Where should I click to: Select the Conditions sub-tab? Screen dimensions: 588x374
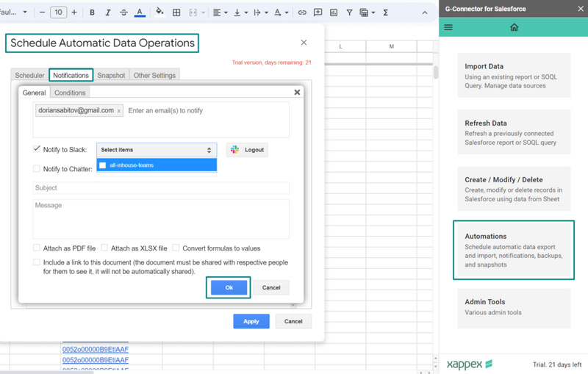point(70,93)
